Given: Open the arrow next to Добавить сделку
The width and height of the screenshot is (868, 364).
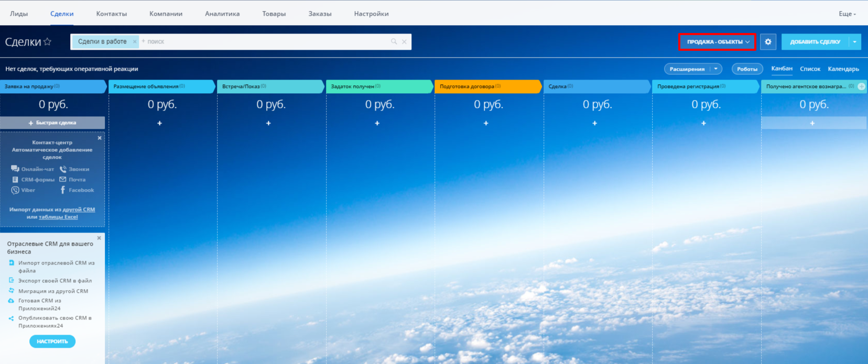Looking at the screenshot, I should pyautogui.click(x=855, y=42).
